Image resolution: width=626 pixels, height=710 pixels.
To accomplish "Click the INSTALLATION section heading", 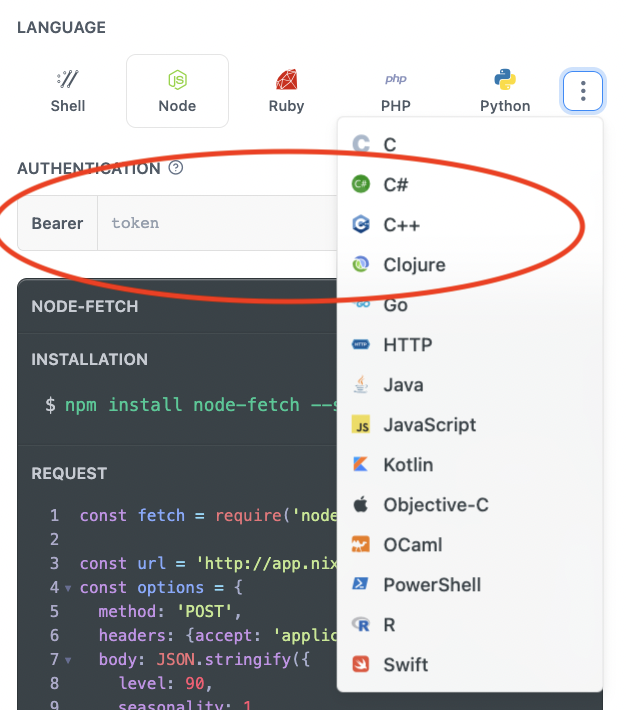I will point(89,360).
